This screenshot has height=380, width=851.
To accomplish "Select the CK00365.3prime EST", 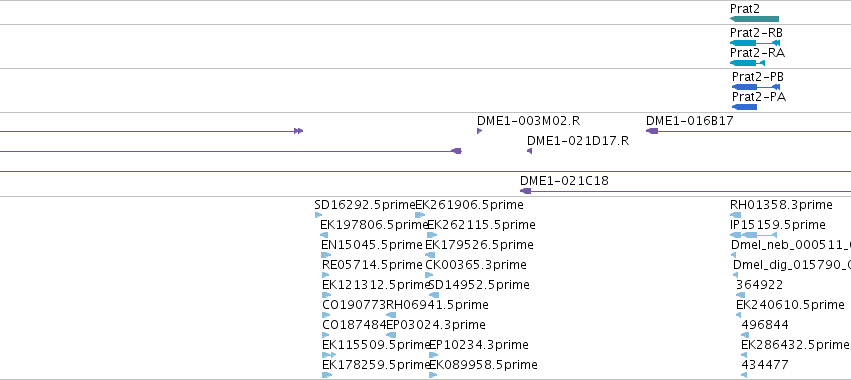I will tap(429, 275).
